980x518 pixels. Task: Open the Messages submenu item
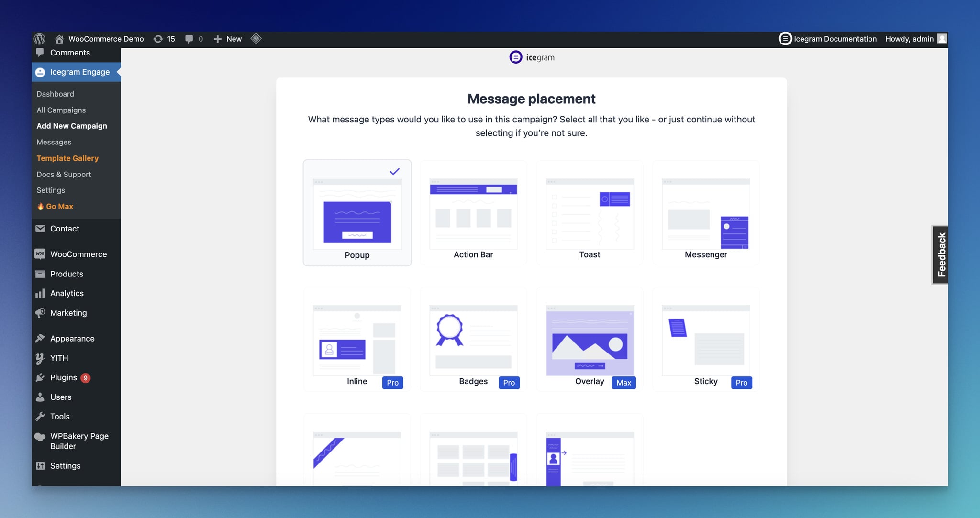(54, 142)
